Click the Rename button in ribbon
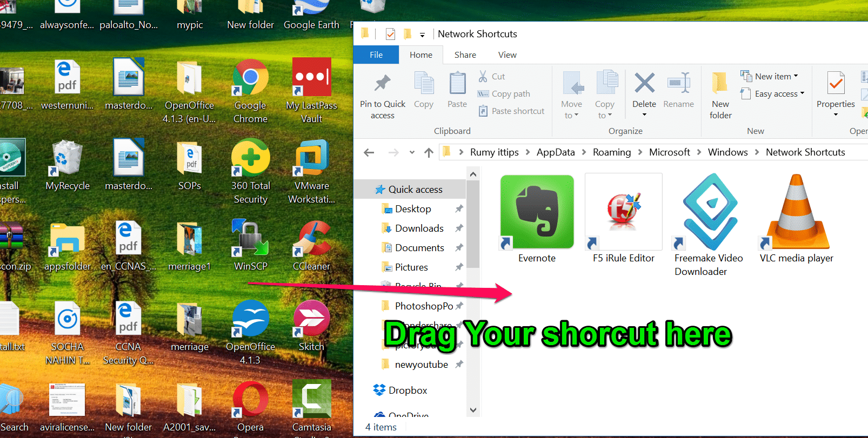 (678, 90)
